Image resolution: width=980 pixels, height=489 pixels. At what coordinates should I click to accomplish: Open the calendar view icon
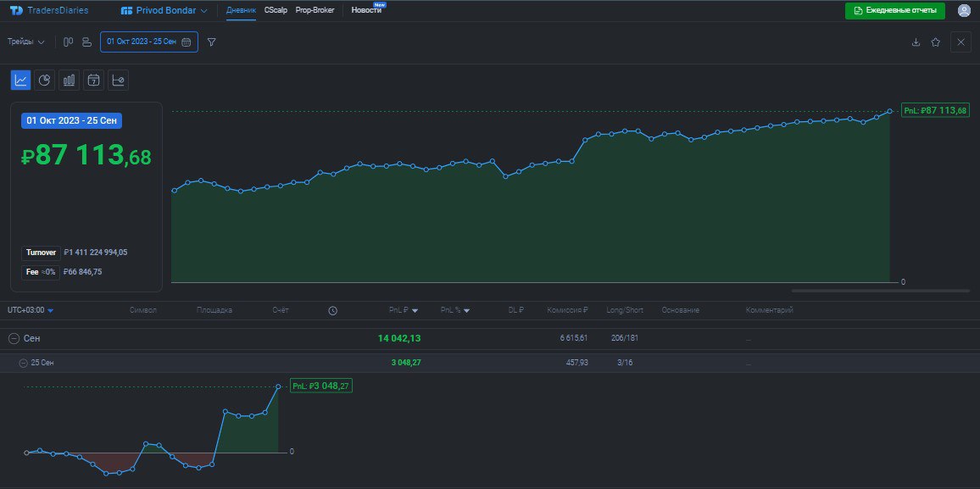point(93,80)
